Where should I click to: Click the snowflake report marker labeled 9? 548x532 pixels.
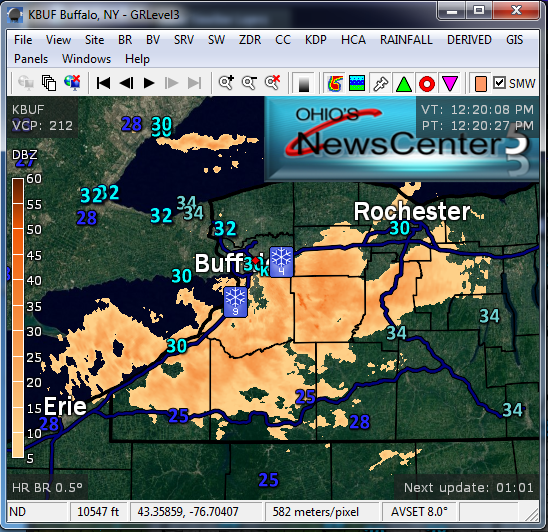(x=235, y=302)
